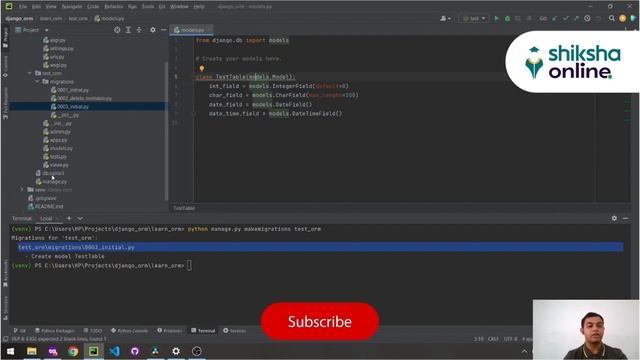Open GitHub Desktop from taskbar
Screen dimensions: 640x360
point(135,351)
